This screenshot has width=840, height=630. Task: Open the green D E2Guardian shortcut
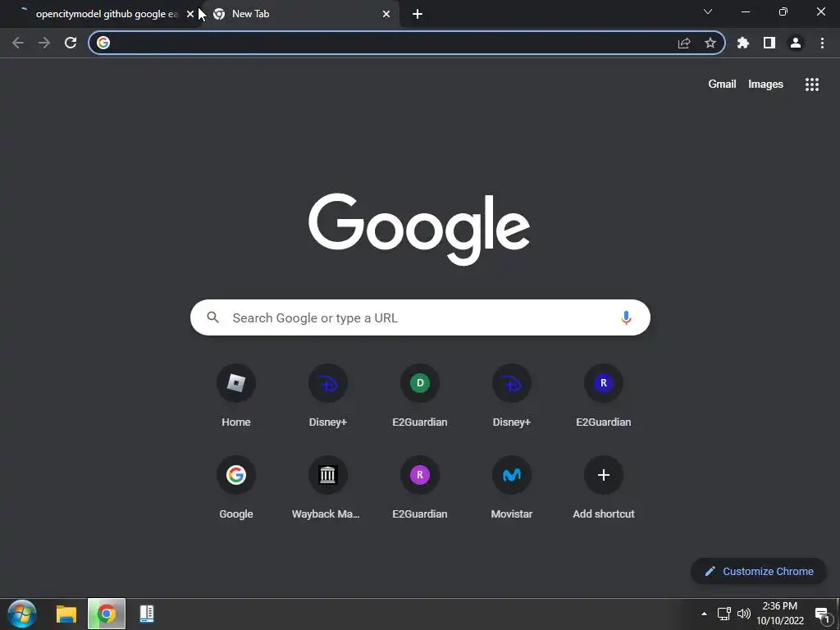420,395
